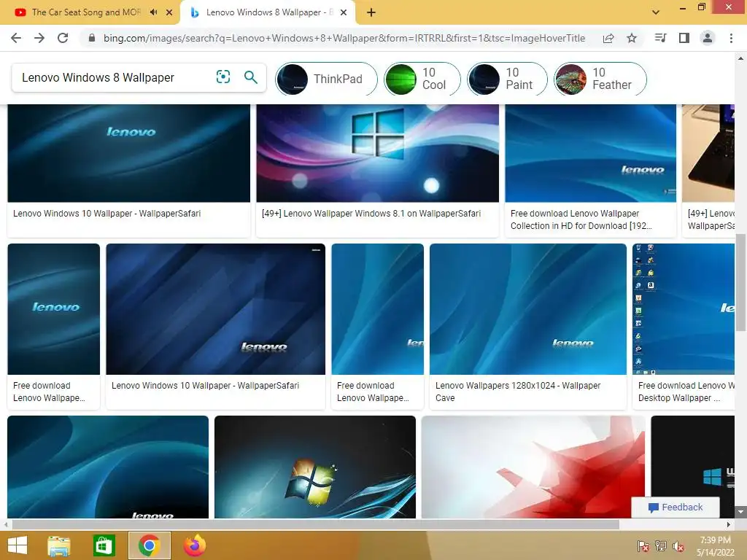Open Action Center flag in tray
The width and height of the screenshot is (747, 560).
643,546
